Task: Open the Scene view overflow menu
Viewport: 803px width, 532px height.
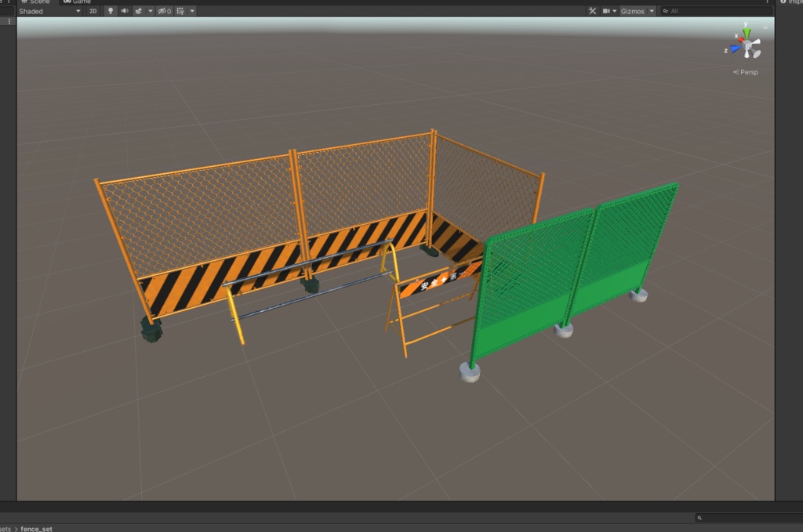Action: (x=766, y=2)
